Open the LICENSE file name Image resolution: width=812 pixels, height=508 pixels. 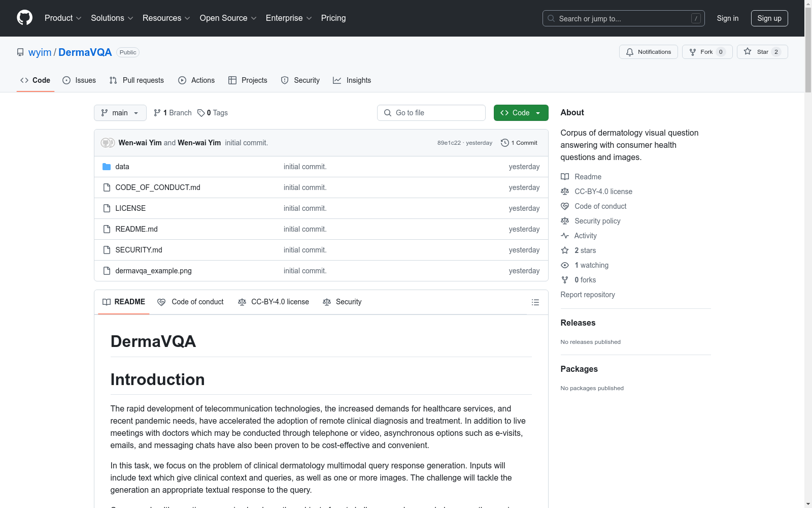(130, 208)
